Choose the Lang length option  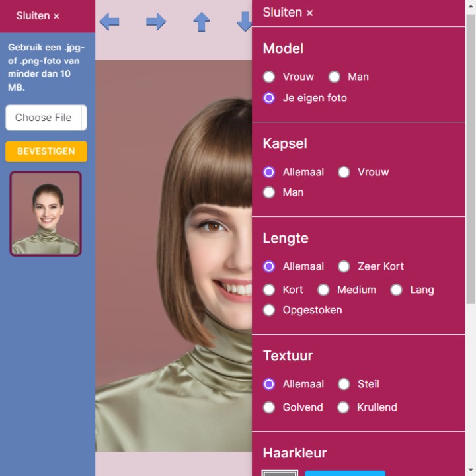click(x=397, y=290)
